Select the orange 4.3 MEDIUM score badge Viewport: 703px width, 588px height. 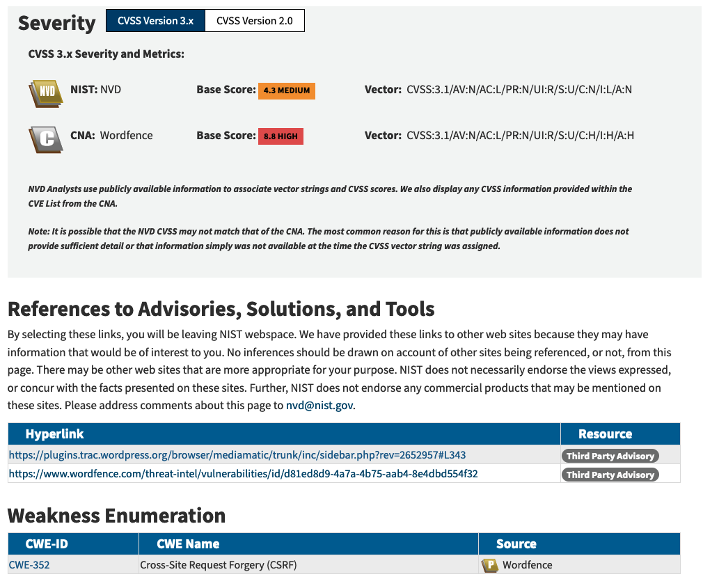[286, 90]
